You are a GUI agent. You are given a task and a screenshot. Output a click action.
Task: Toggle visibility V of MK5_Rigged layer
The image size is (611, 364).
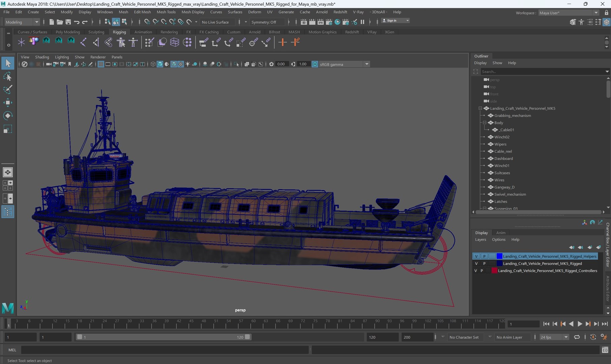point(476,264)
